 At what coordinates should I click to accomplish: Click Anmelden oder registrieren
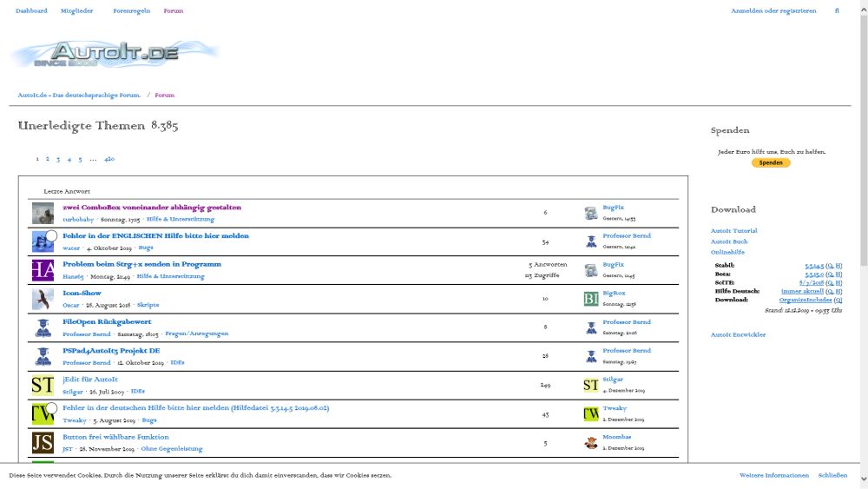coord(773,11)
